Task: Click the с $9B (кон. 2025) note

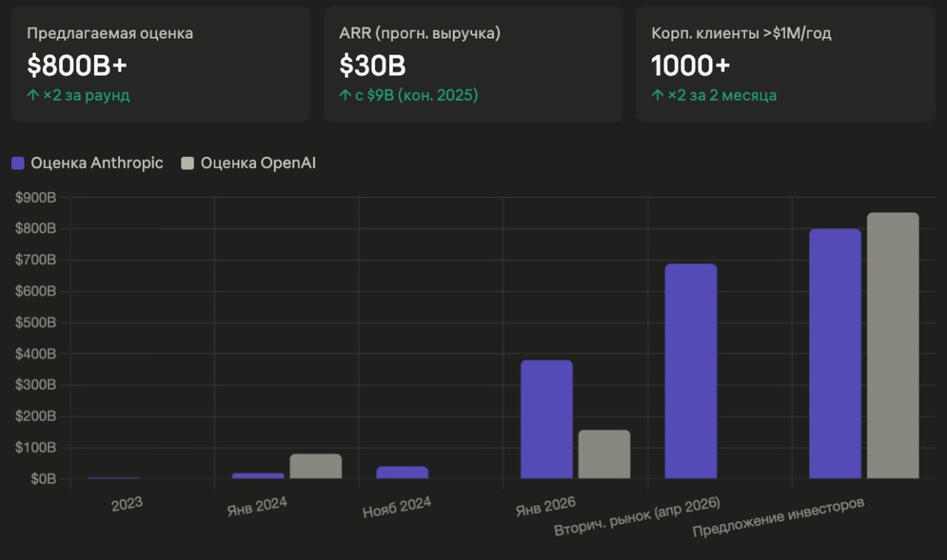Action: pyautogui.click(x=409, y=95)
